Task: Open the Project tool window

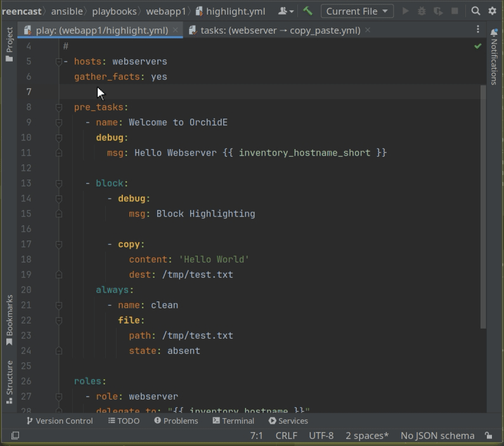Action: coord(9,44)
